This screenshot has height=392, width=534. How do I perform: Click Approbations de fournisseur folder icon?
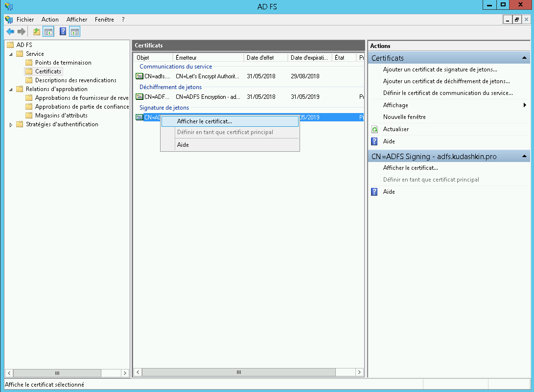coord(29,98)
